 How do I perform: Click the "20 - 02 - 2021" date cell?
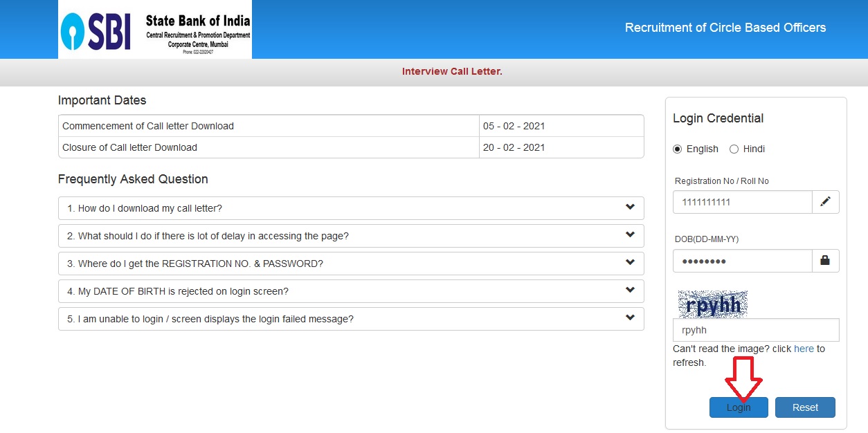pyautogui.click(x=561, y=147)
